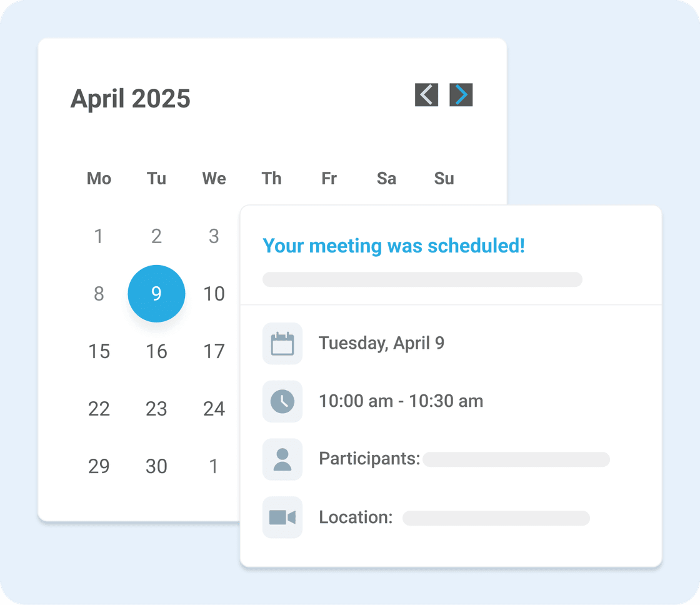Click the April 2025 month title
Viewport: 700px width, 605px height.
pos(130,99)
